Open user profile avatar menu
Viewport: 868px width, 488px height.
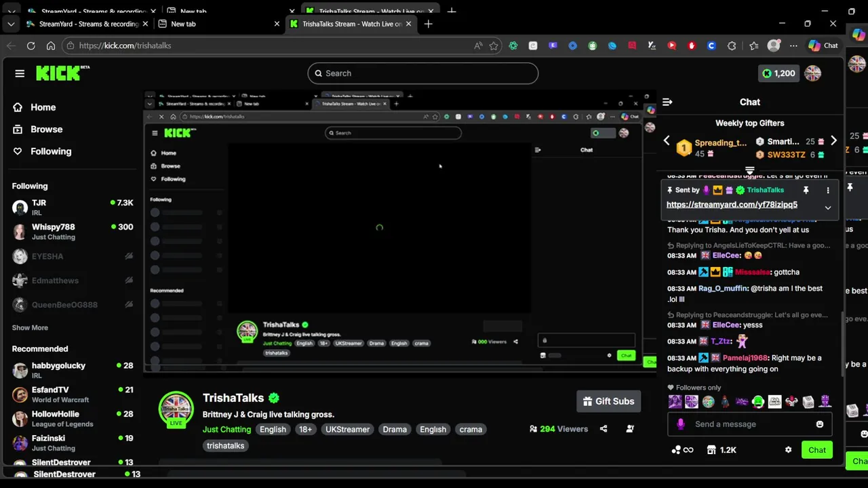click(x=813, y=73)
